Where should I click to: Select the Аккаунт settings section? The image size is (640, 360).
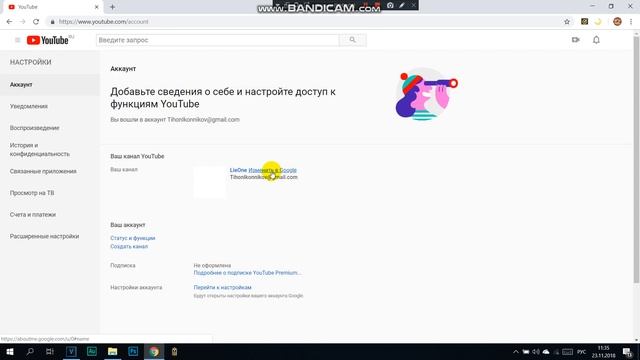coord(49,84)
